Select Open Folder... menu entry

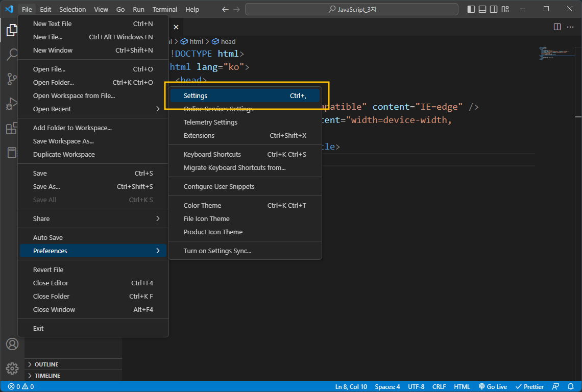click(93, 82)
